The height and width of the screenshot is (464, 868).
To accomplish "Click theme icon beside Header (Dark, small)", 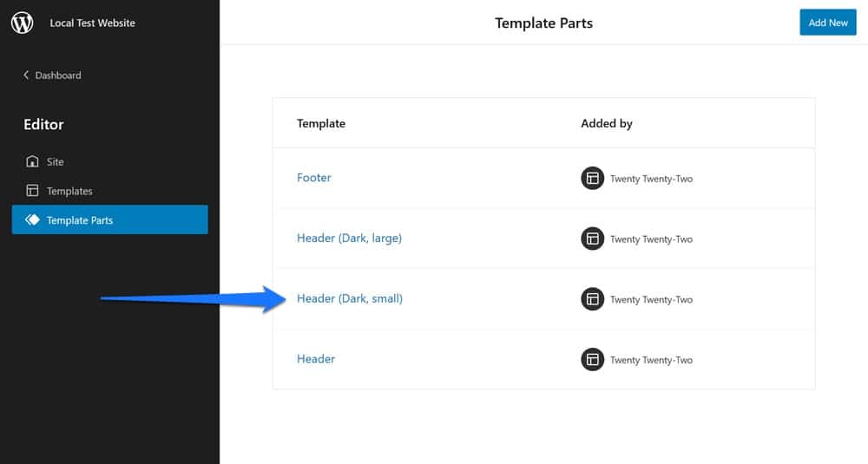I will tap(592, 299).
